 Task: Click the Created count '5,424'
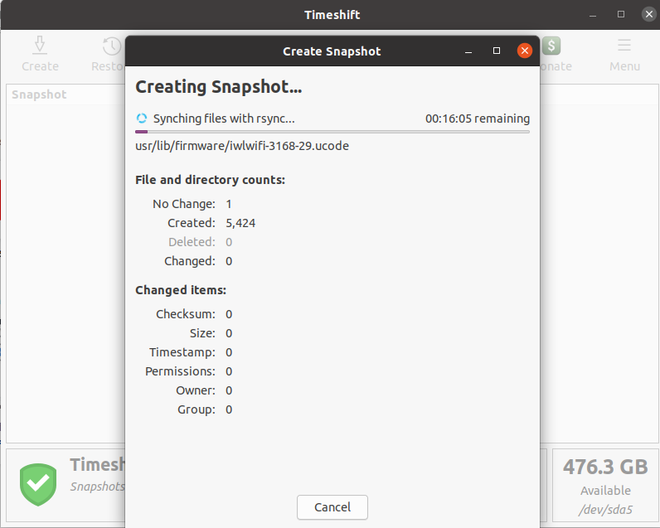point(240,223)
